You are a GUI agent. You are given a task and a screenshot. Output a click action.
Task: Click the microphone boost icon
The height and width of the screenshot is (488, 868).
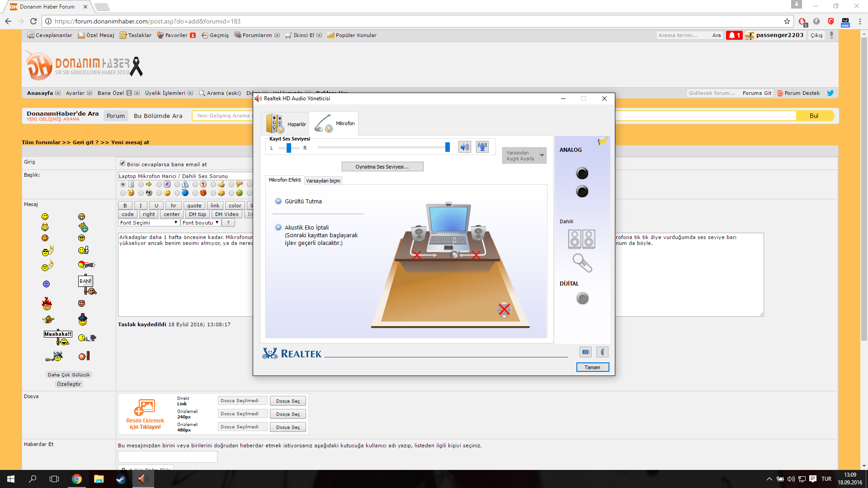pyautogui.click(x=482, y=147)
